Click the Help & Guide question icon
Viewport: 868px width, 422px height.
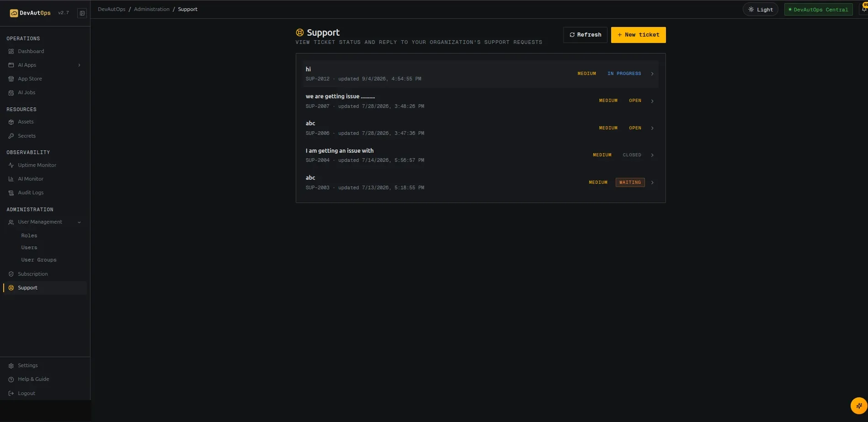pos(11,379)
